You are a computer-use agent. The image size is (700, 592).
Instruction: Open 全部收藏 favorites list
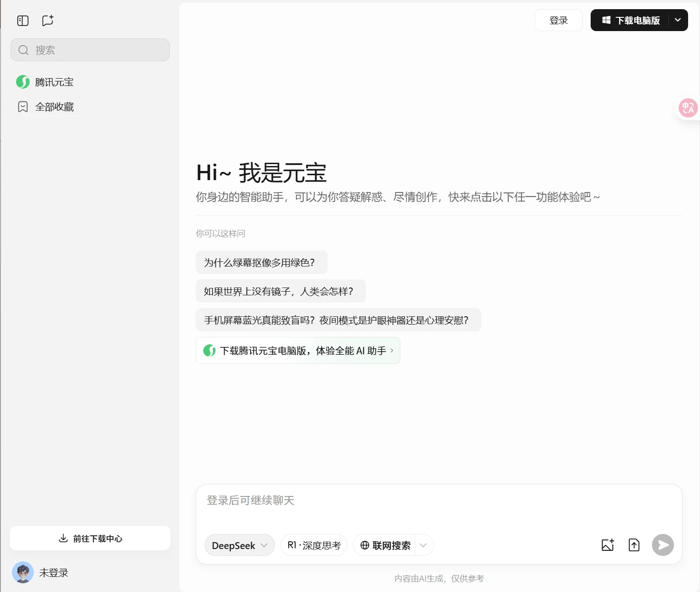point(90,107)
